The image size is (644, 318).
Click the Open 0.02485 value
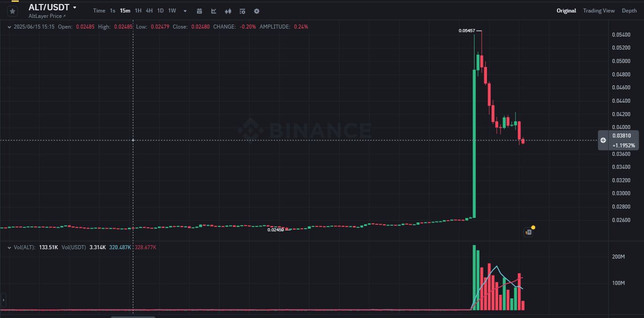point(85,27)
